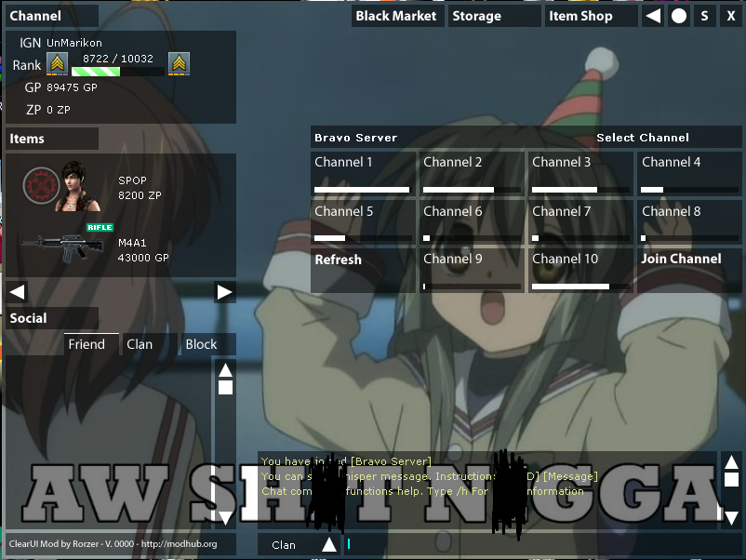This screenshot has height=560, width=746.
Task: Click the Channel 1 population bar
Action: [x=363, y=190]
